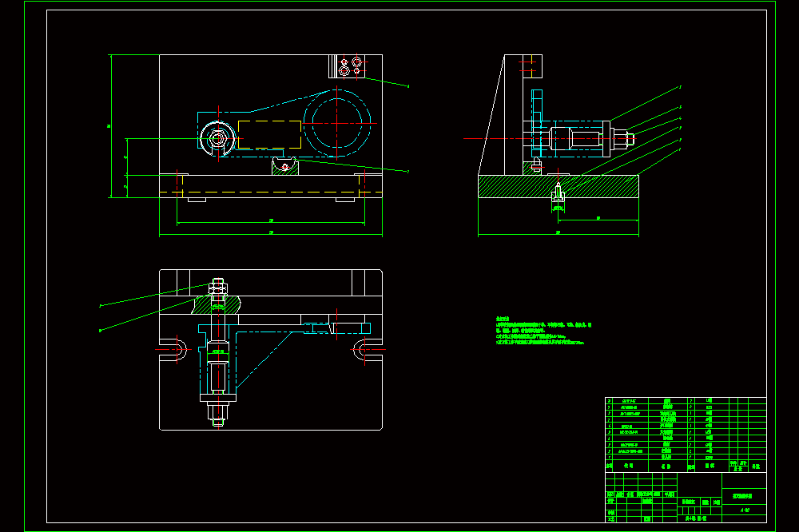Click the green hatched clamp in the bottom view
Screen dimensions: 799x532
pyautogui.click(x=217, y=304)
